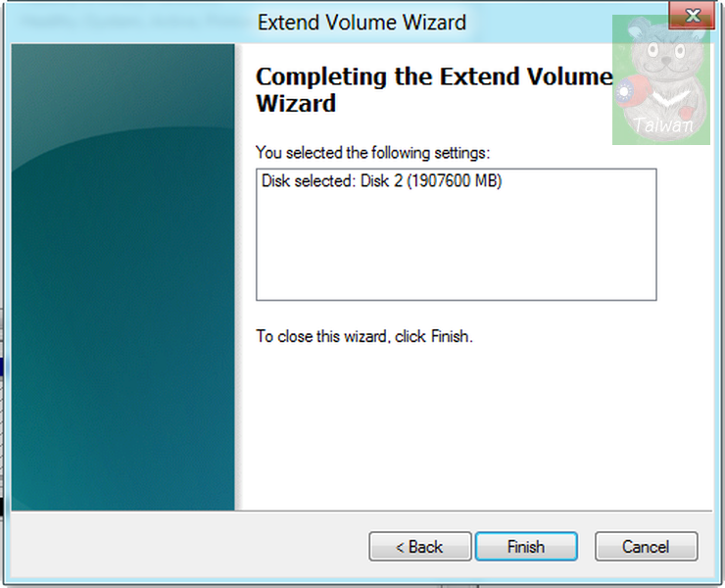Click the '(1907600 MB)' size value in the summary

click(455, 181)
